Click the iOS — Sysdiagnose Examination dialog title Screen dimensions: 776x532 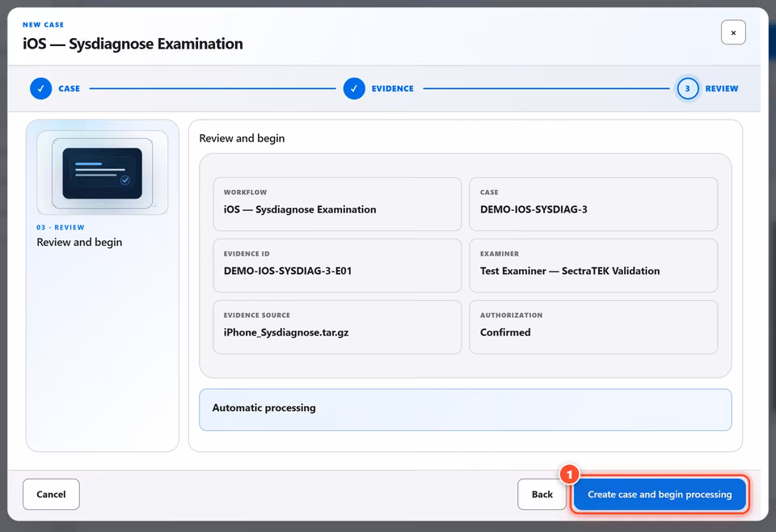[133, 44]
